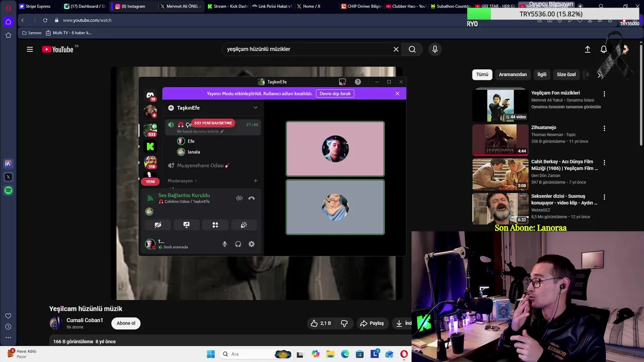Click the browser address bar URL

click(87, 20)
